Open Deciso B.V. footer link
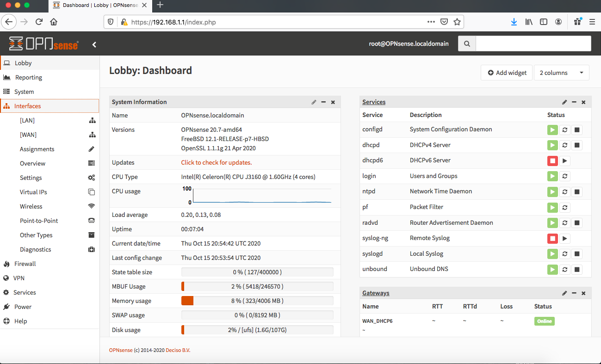This screenshot has width=601, height=364. [178, 350]
